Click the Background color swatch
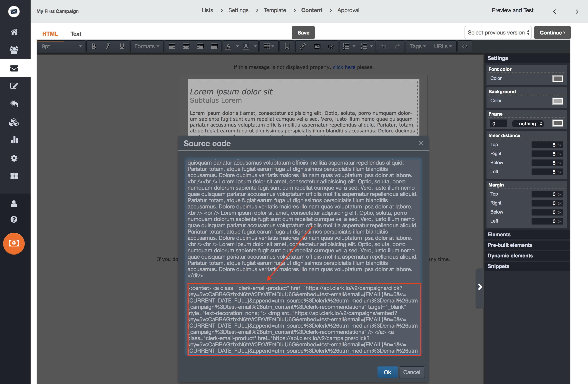The image size is (588, 384). (x=557, y=101)
